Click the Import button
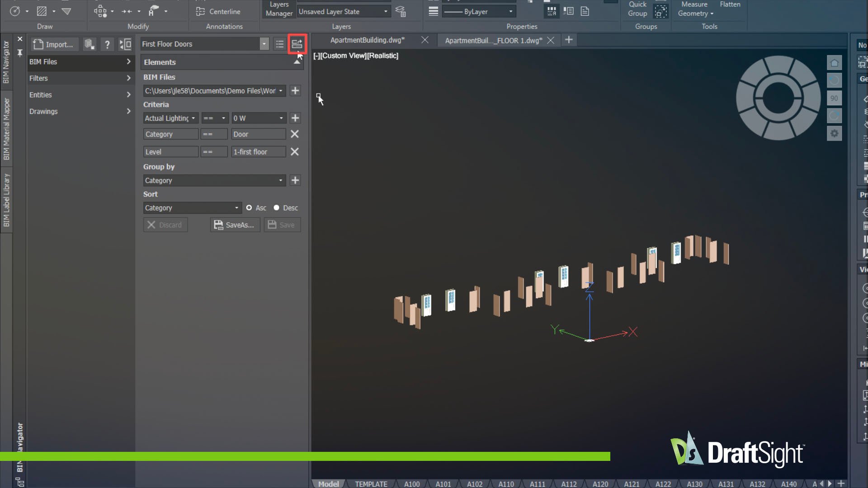This screenshot has width=868, height=488. point(54,44)
